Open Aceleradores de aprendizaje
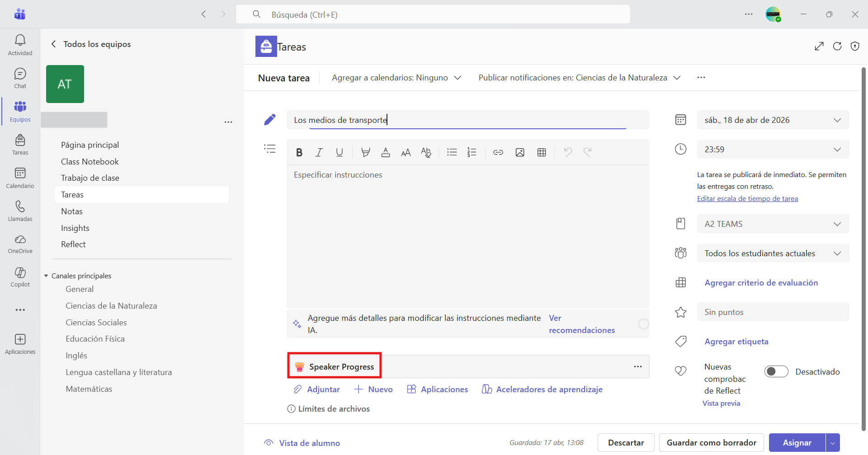Viewport: 868px width, 455px height. click(x=542, y=389)
